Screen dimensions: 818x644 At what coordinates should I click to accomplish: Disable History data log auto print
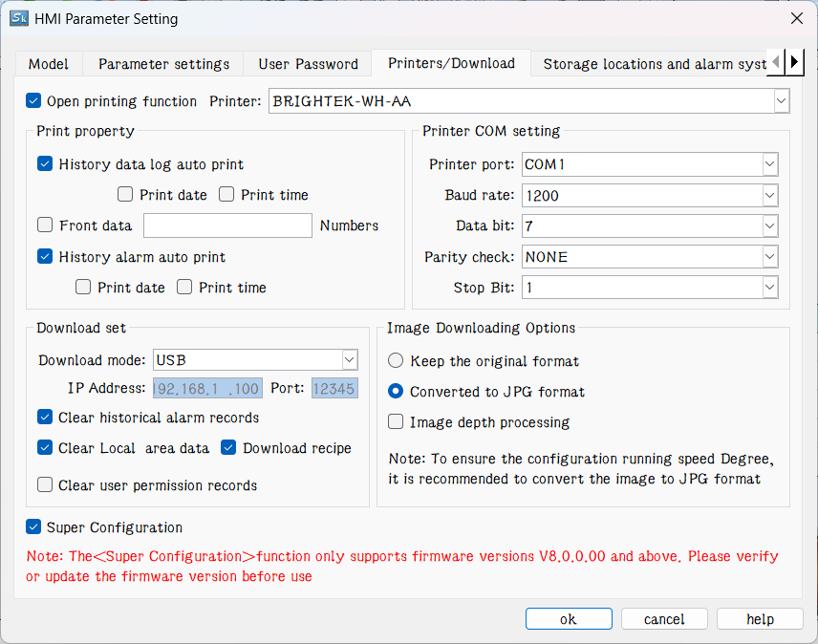tap(45, 164)
